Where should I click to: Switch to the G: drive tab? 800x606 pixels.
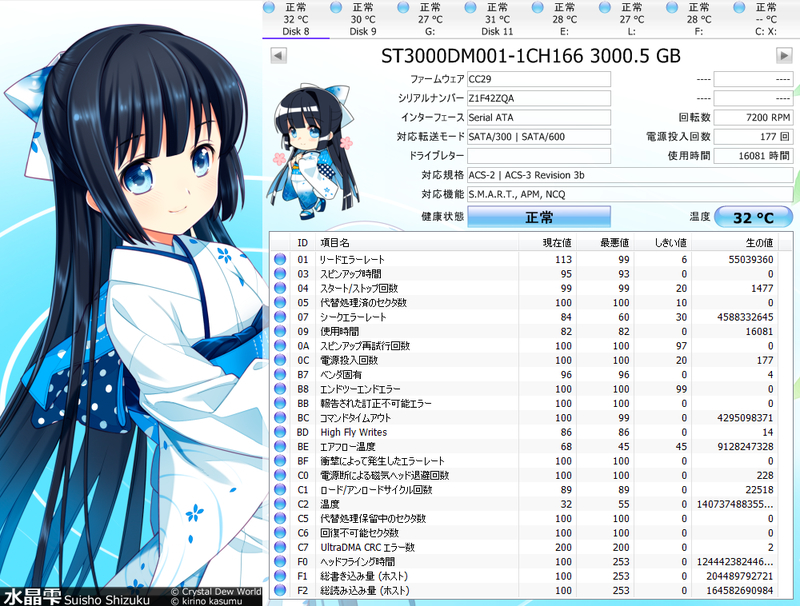point(430,19)
